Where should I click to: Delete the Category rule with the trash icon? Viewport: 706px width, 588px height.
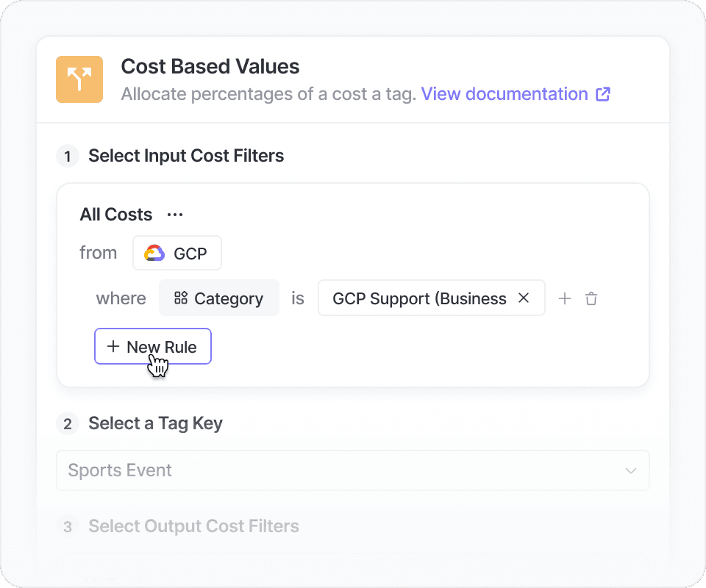coord(591,298)
